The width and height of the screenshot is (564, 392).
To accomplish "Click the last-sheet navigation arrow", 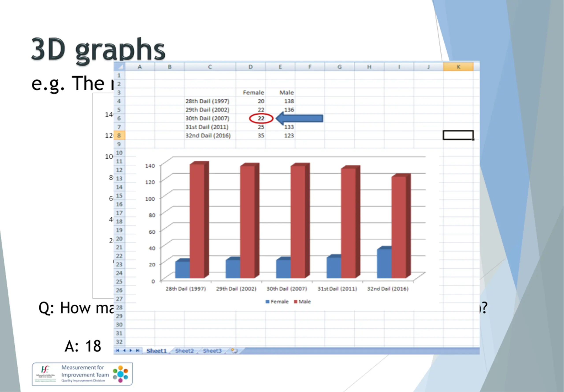I will point(138,351).
